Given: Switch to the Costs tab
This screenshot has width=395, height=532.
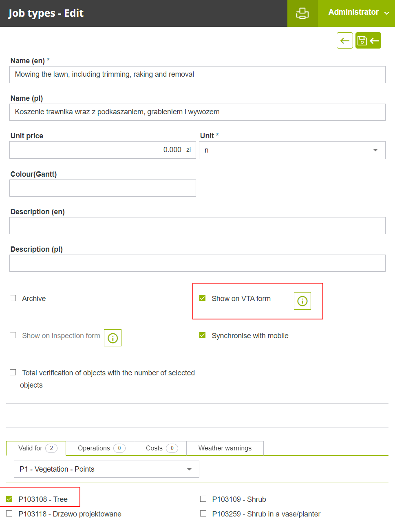Looking at the screenshot, I should pyautogui.click(x=160, y=448).
